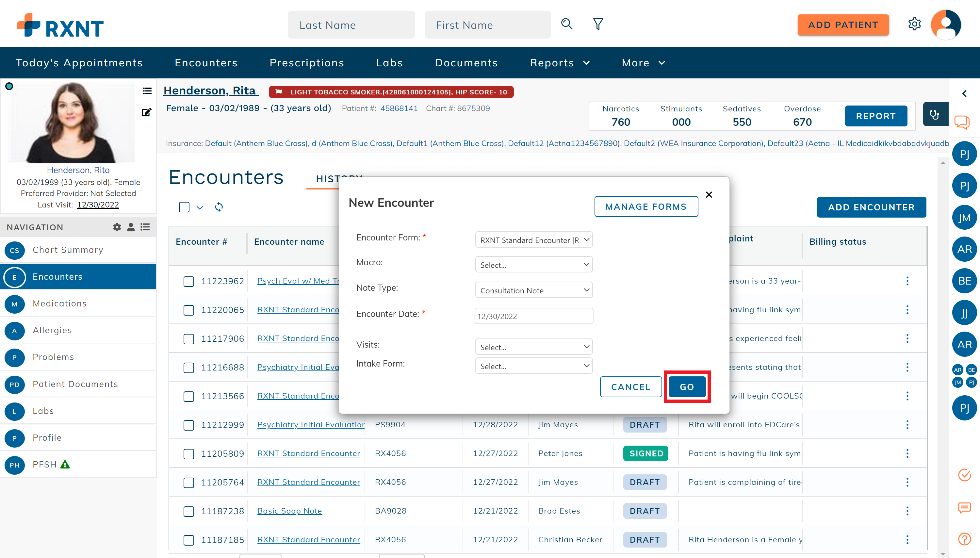Check the box for encounter 11205809
This screenshot has height=558, width=980.
[x=188, y=454]
